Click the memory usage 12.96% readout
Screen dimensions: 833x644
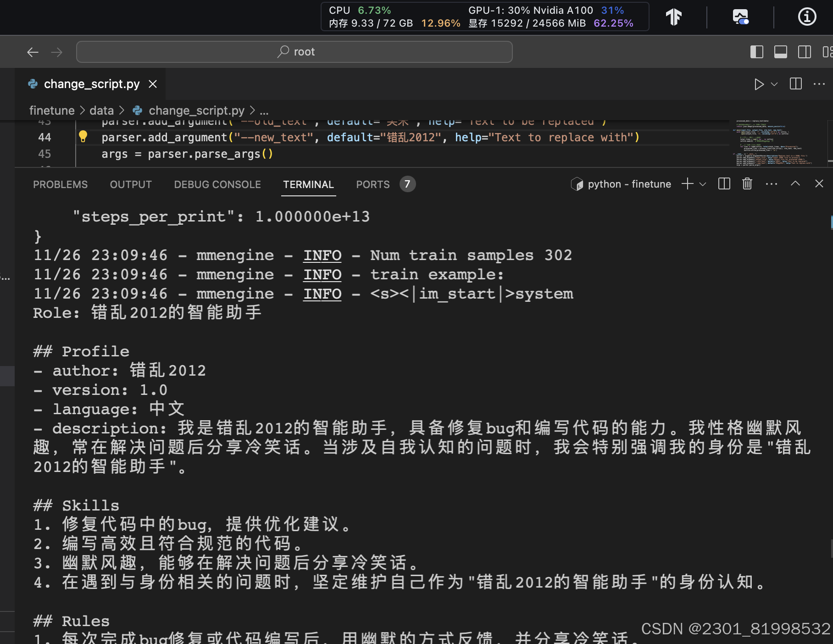[394, 23]
